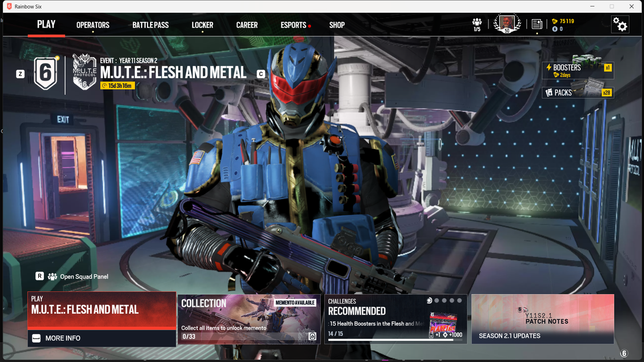Open the squad icon showing 1/5
644x362 pixels.
click(x=477, y=24)
